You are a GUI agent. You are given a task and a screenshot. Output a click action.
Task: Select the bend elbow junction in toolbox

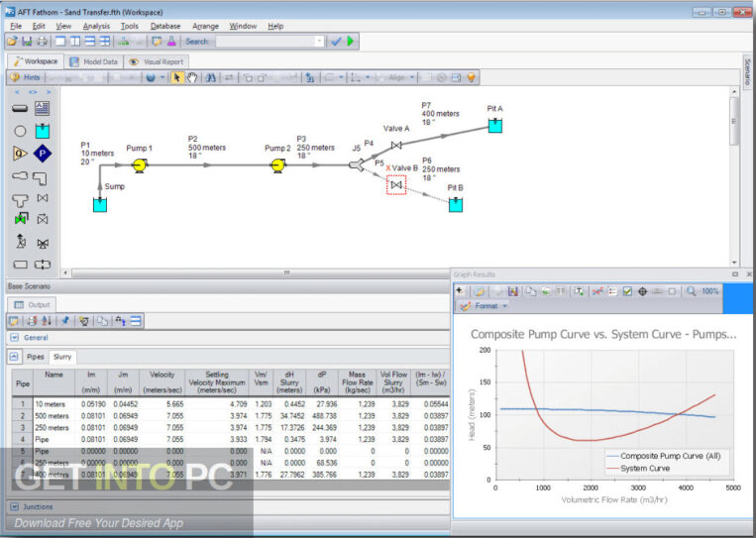click(40, 177)
